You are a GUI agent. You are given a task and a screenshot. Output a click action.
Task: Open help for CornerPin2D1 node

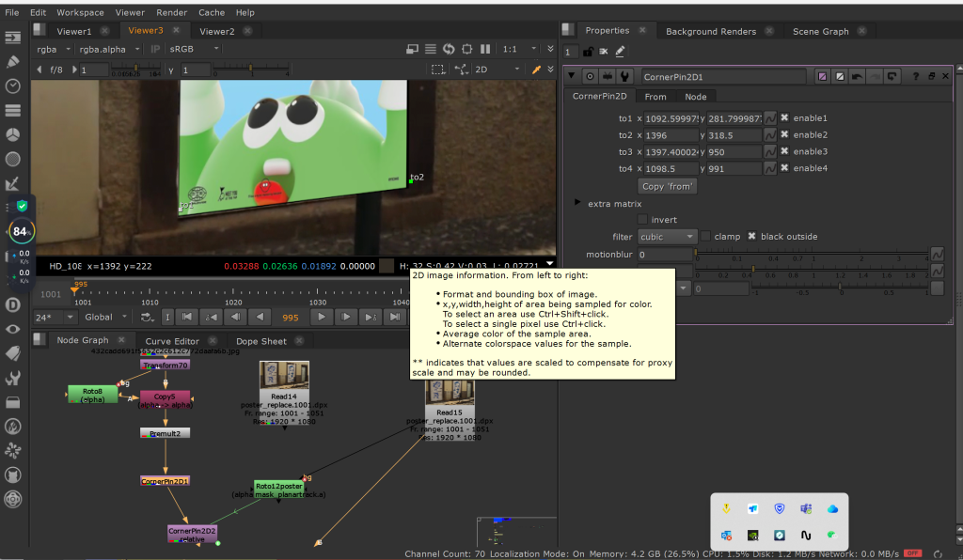916,77
